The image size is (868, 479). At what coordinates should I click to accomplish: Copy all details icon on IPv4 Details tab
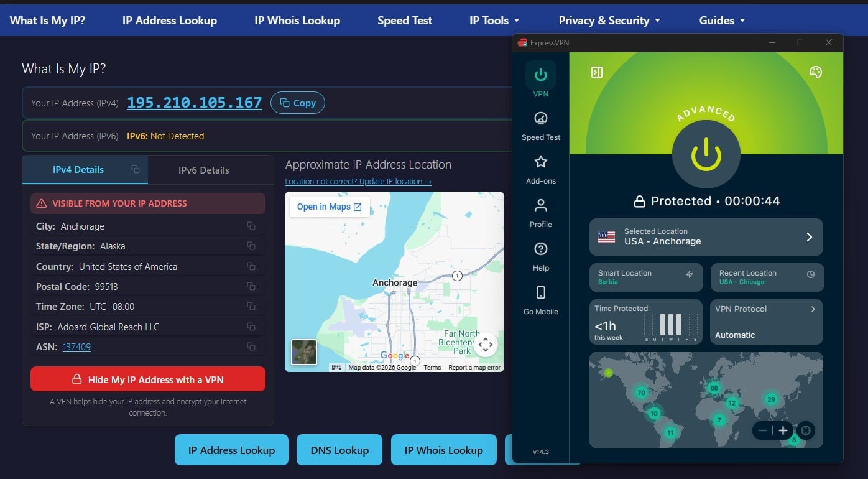136,169
